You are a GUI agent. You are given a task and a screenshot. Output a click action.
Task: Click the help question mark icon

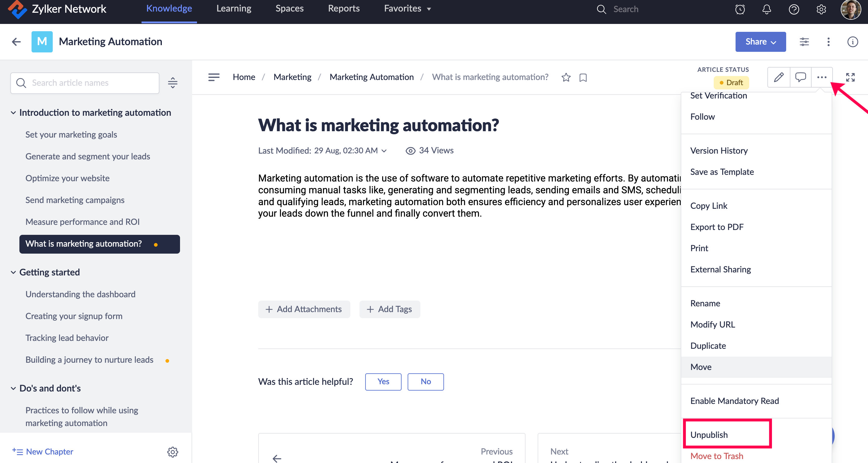pos(794,9)
